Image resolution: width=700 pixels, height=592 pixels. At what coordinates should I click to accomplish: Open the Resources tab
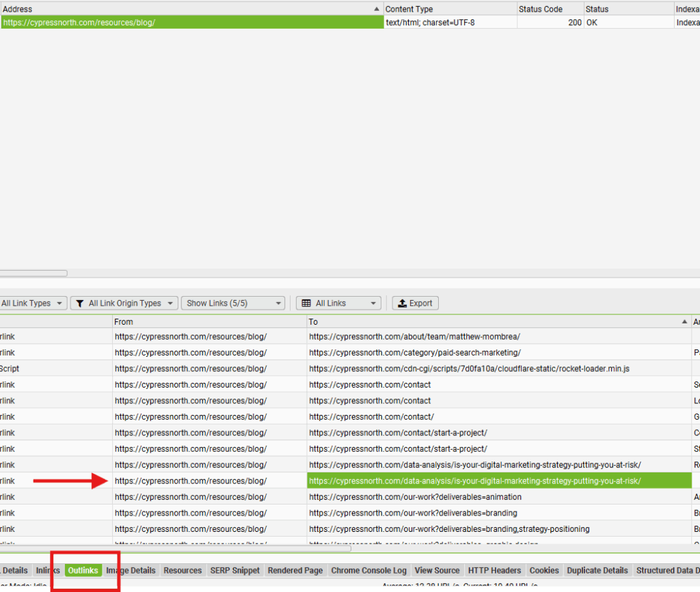[183, 570]
